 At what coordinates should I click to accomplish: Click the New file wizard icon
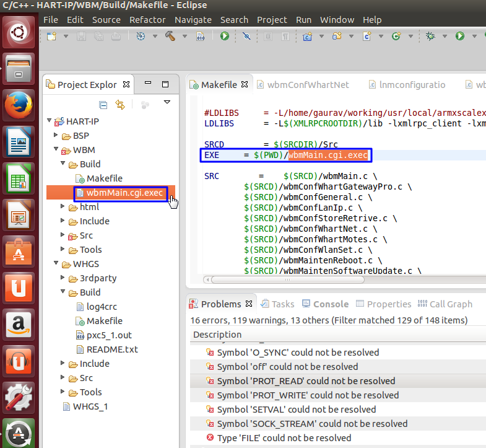pos(51,36)
